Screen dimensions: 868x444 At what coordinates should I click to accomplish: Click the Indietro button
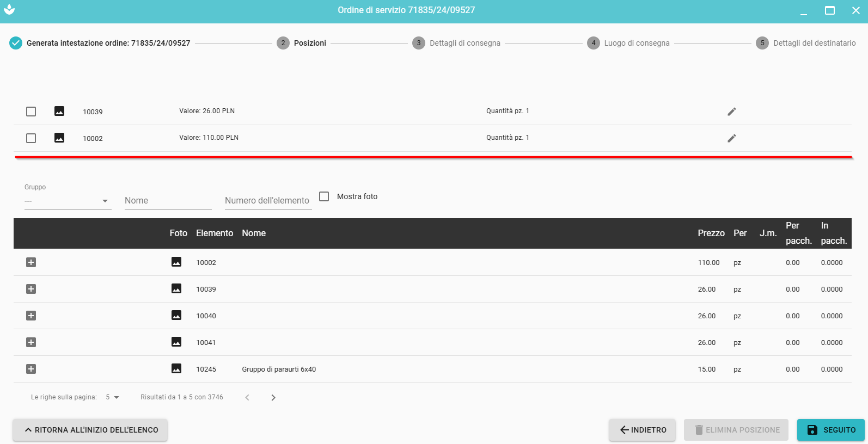pos(642,430)
